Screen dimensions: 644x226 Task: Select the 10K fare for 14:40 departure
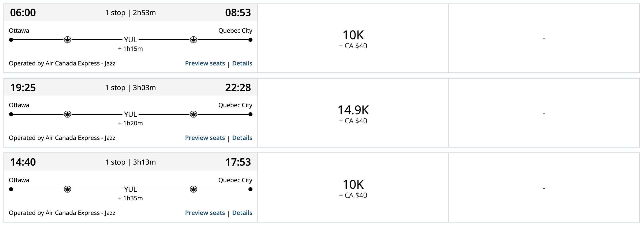tap(353, 188)
